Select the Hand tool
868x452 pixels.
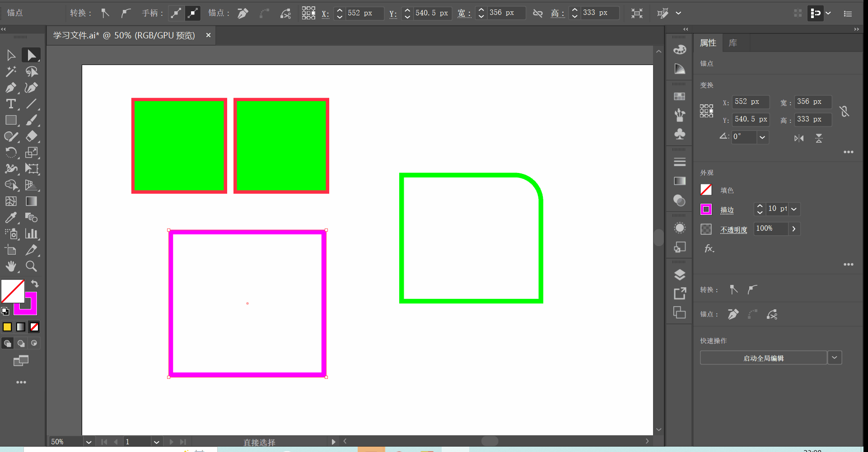tap(11, 266)
